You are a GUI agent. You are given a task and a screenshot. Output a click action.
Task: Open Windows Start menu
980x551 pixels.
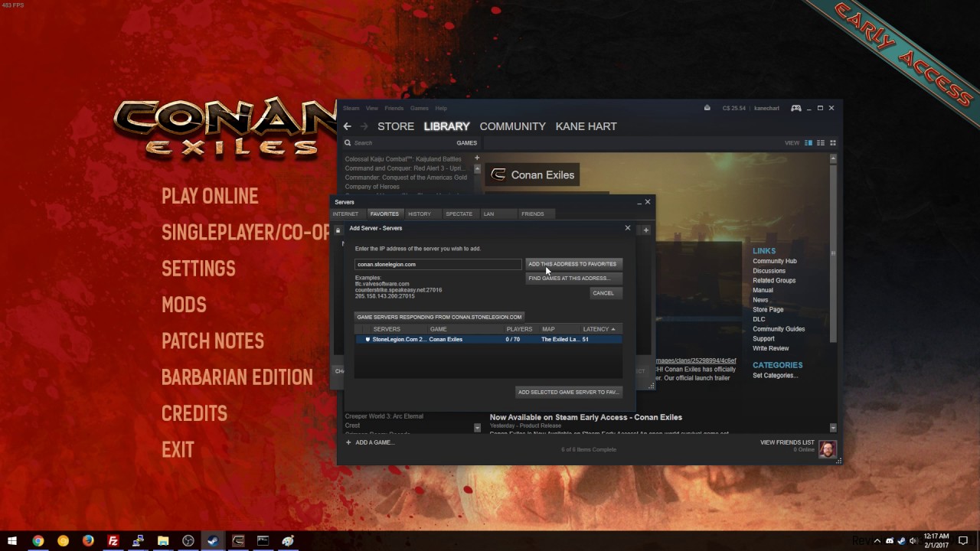point(12,540)
